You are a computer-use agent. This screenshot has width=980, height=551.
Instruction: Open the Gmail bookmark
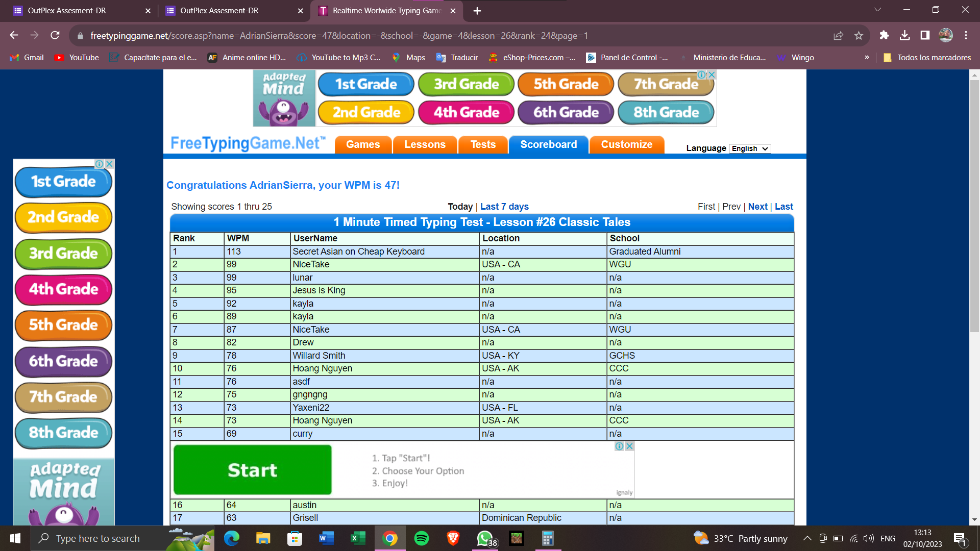tap(28, 58)
